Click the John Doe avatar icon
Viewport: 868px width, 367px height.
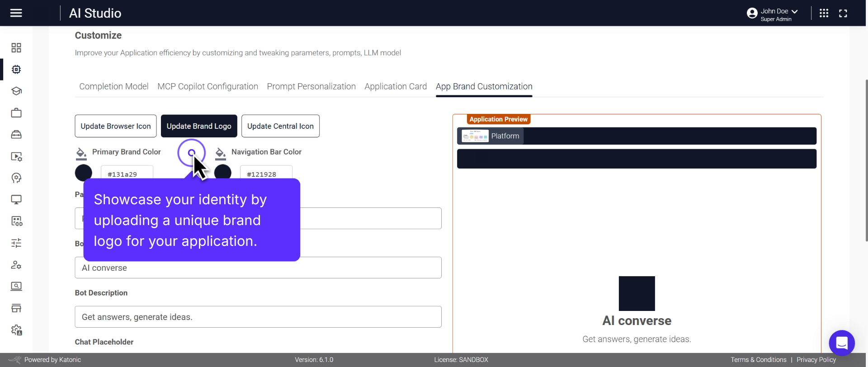pyautogui.click(x=752, y=13)
